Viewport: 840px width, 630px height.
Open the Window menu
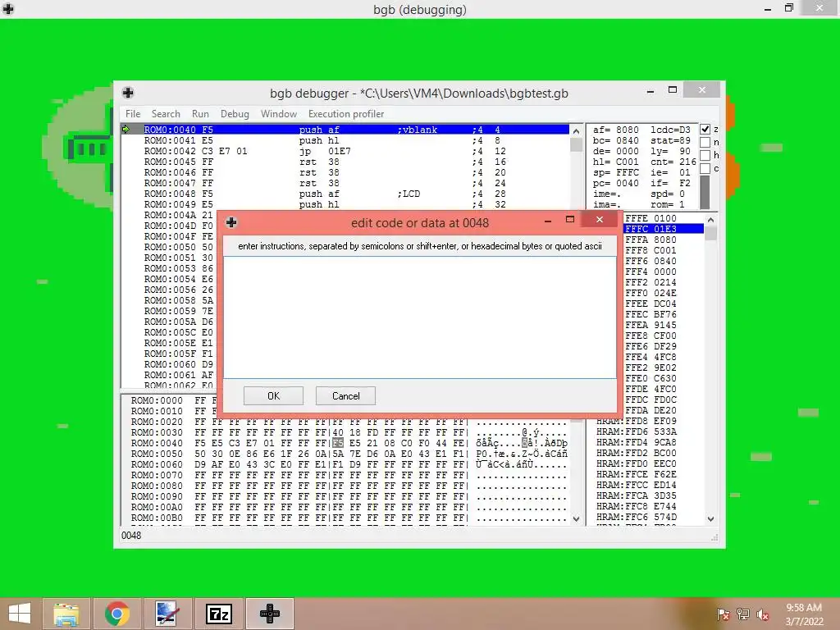(x=279, y=113)
